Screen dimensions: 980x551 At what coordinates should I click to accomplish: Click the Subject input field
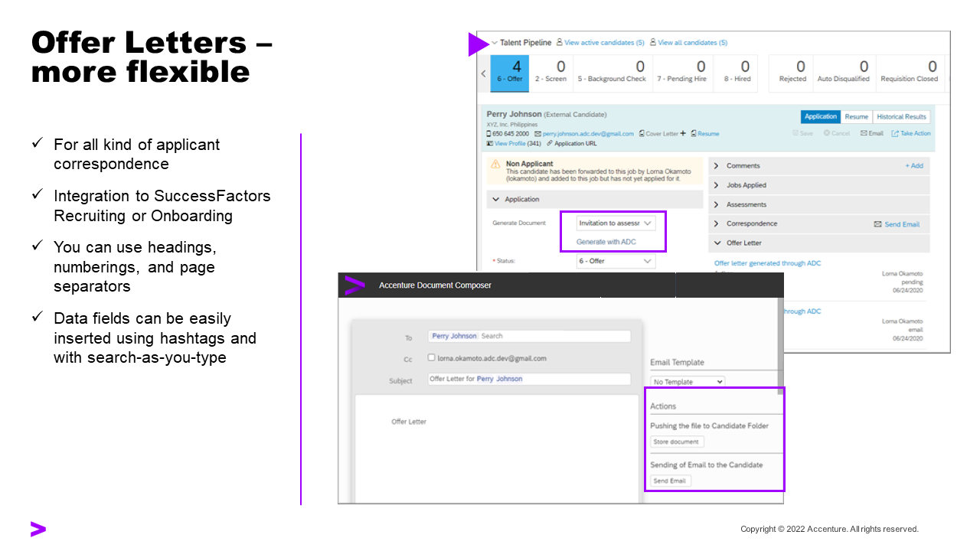(529, 379)
